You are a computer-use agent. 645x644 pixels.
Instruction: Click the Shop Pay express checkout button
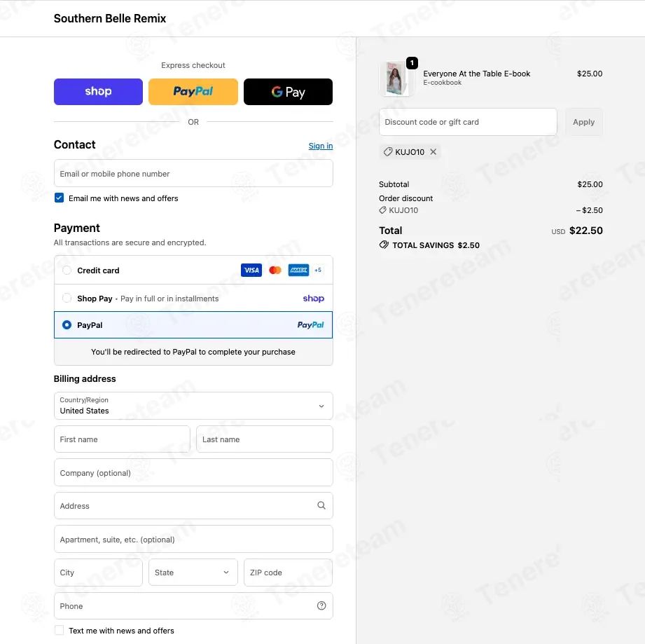tap(98, 91)
